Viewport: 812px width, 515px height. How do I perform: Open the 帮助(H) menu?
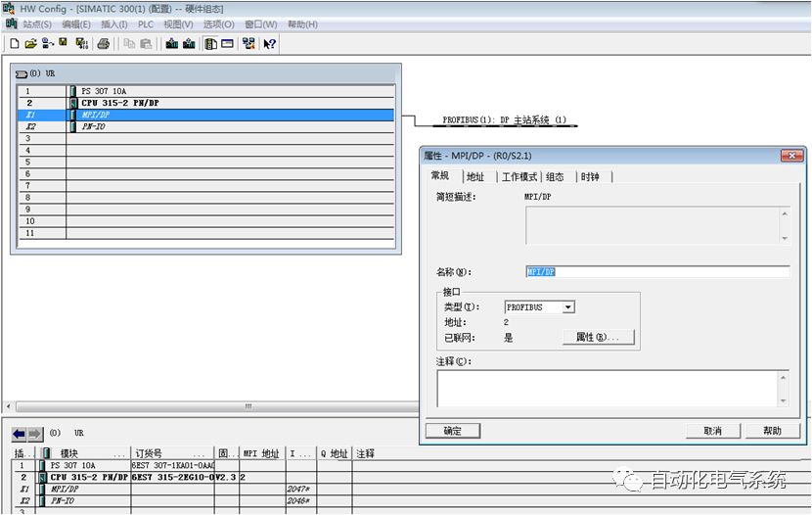tap(302, 24)
